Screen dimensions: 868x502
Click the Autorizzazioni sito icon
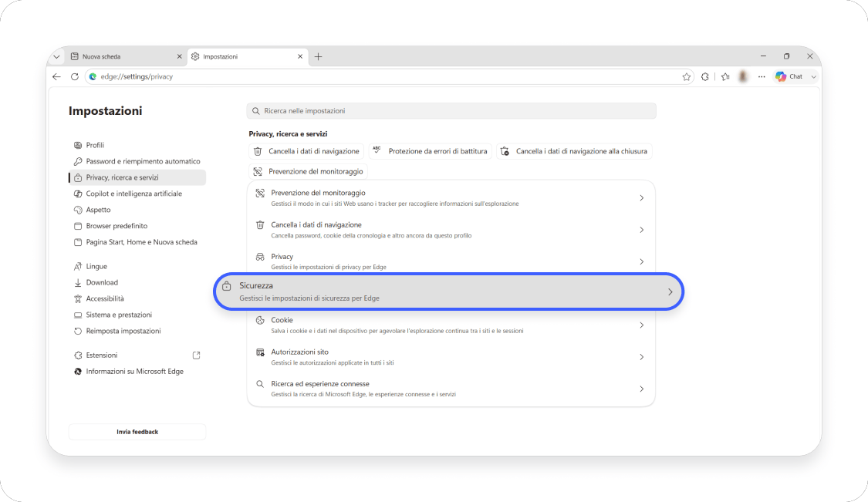[x=259, y=352]
